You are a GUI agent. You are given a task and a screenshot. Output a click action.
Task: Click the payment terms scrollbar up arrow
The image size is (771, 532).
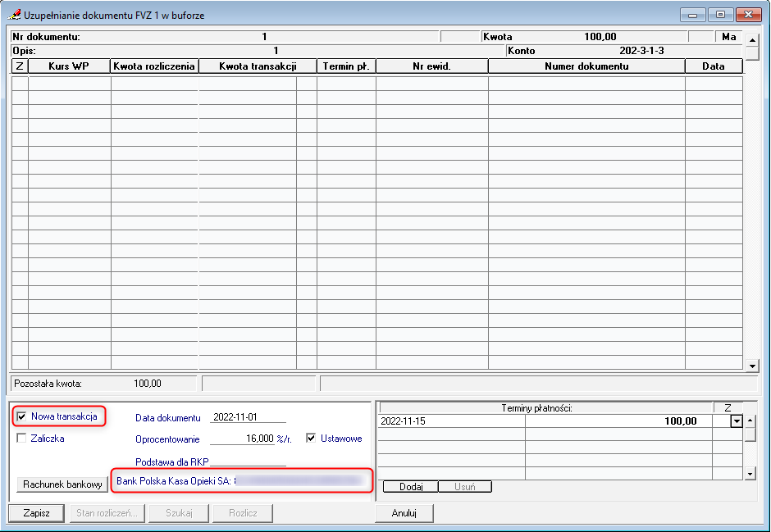point(750,421)
